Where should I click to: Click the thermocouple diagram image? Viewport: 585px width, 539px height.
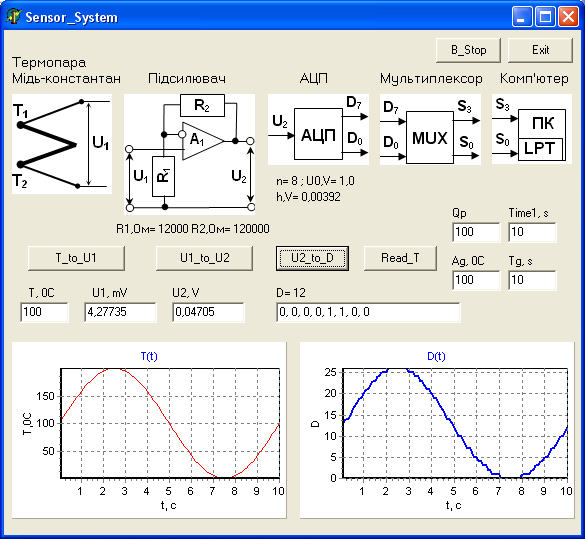62,144
